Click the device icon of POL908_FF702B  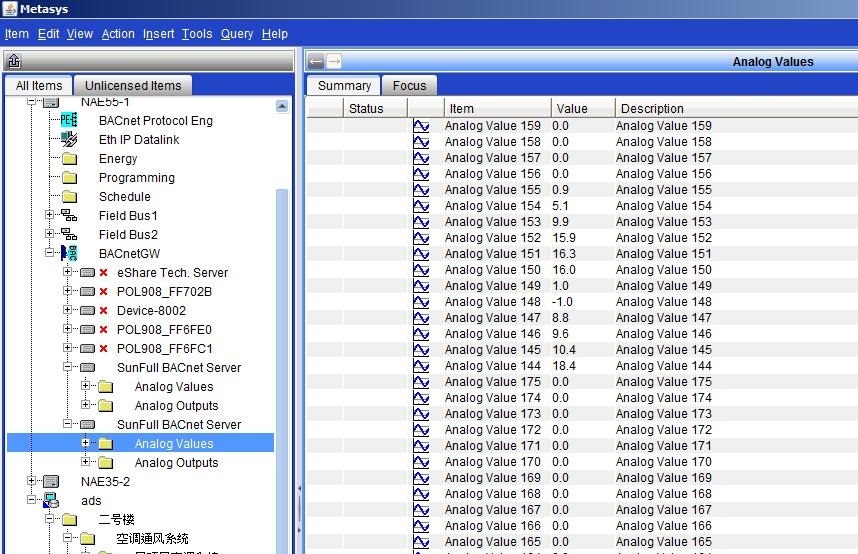click(88, 292)
